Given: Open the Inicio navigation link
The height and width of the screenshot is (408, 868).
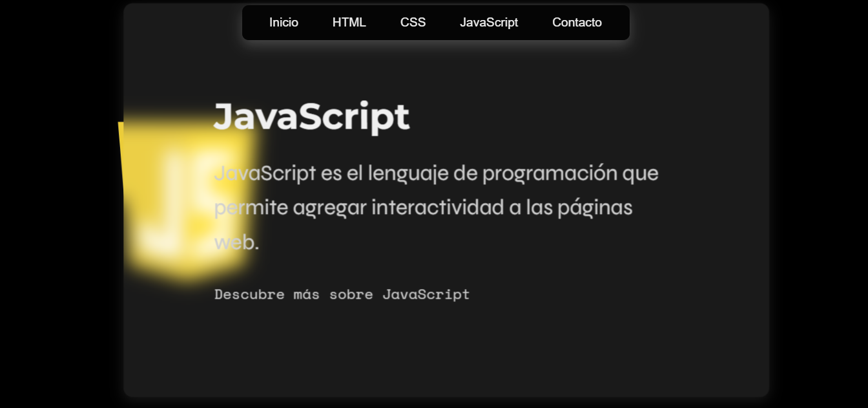Looking at the screenshot, I should (x=284, y=23).
